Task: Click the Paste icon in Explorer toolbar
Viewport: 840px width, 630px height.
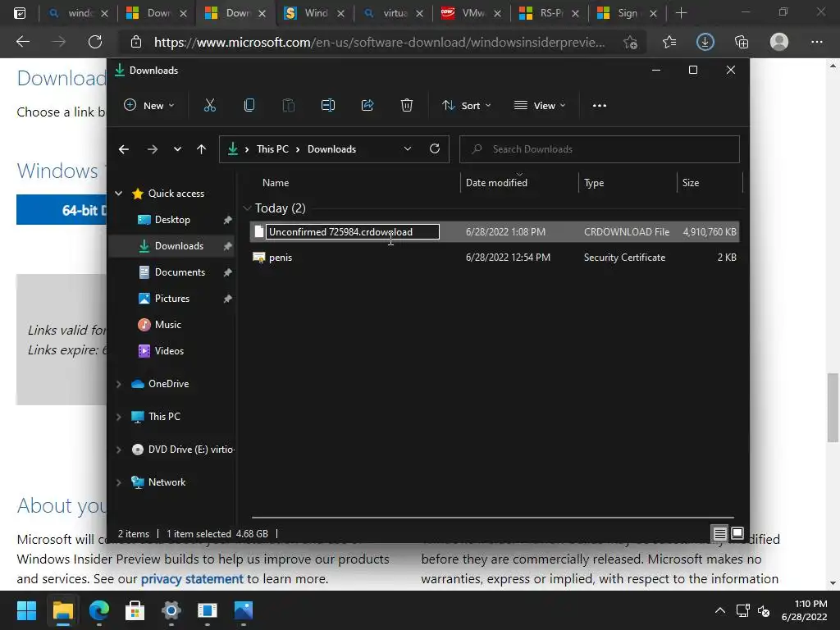Action: 288,106
